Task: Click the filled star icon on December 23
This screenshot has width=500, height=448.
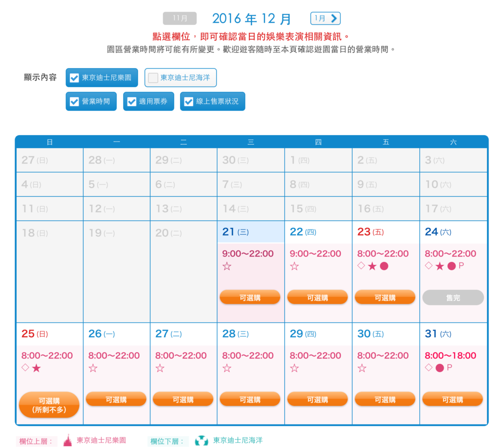Action: pyautogui.click(x=372, y=266)
